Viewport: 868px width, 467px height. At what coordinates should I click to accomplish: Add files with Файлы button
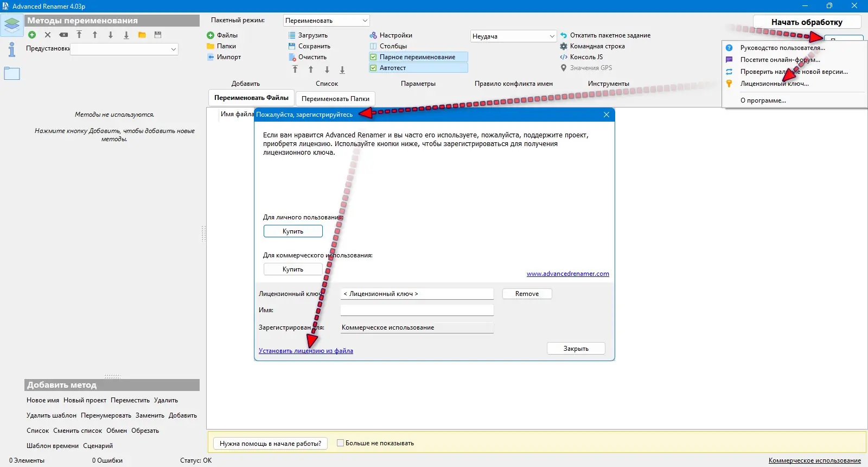(x=222, y=35)
